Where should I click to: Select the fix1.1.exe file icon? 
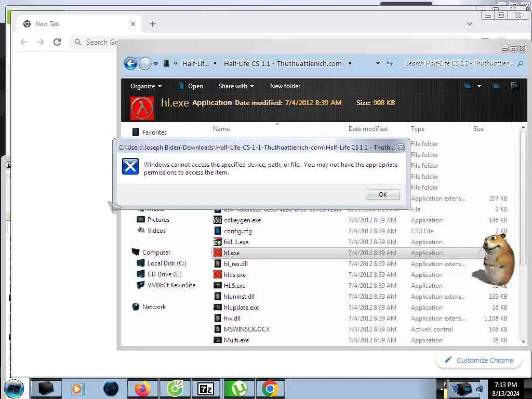tap(218, 242)
